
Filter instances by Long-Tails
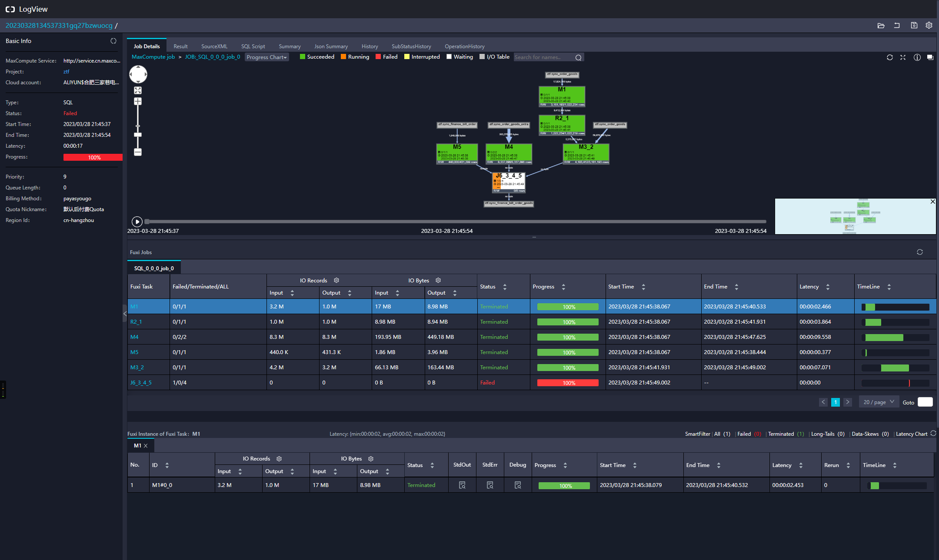pos(827,434)
